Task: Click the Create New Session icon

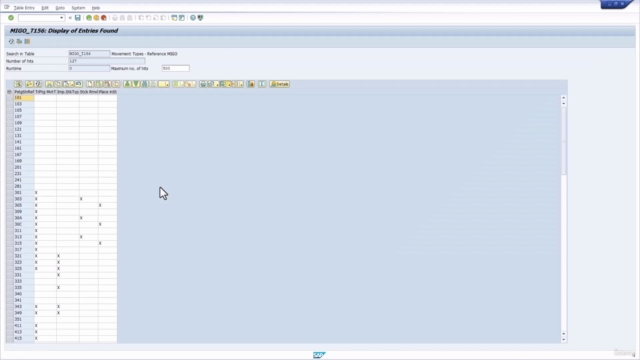Action: click(x=174, y=18)
